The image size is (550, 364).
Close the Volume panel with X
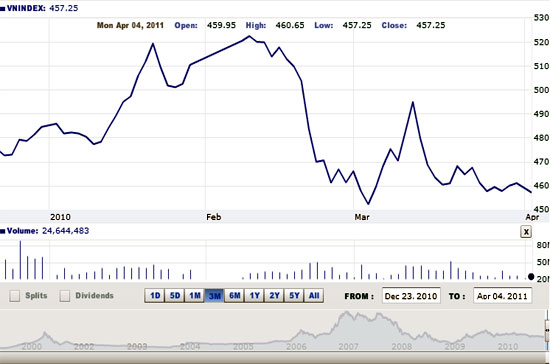click(x=526, y=232)
